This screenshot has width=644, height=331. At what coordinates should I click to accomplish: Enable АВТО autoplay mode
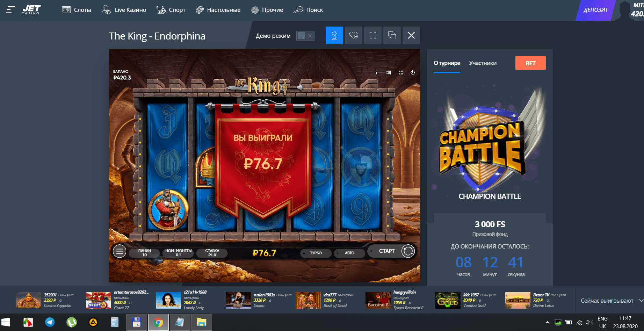pyautogui.click(x=349, y=253)
